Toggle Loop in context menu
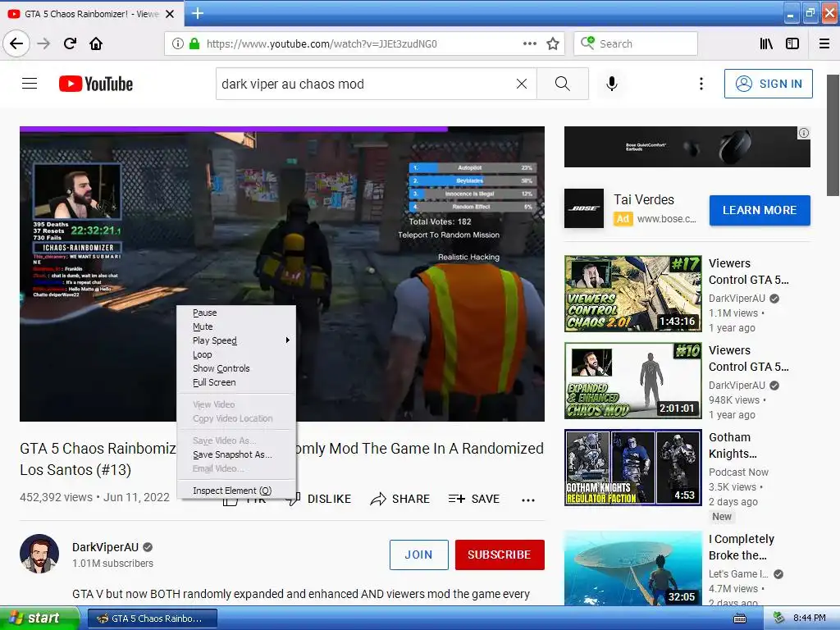This screenshot has width=840, height=630. (236, 354)
